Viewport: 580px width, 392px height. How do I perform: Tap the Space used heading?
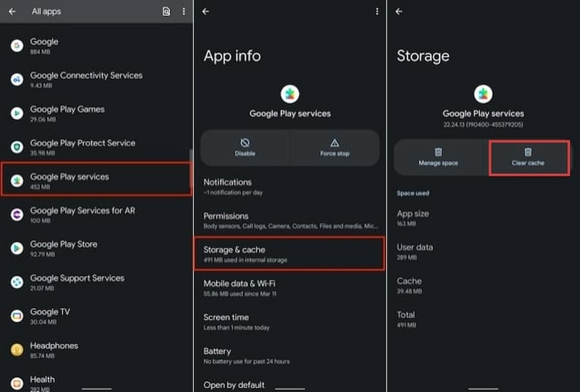pos(413,193)
